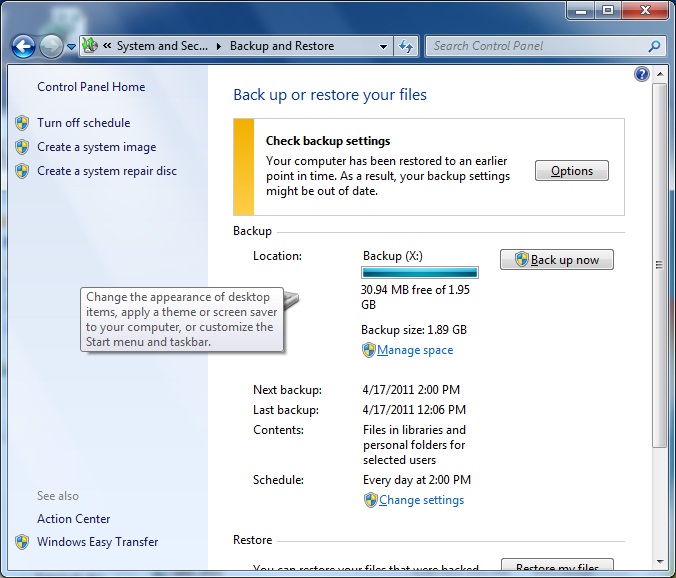Click the 'Back up or restore your files' heading
The height and width of the screenshot is (578, 676).
tap(330, 94)
